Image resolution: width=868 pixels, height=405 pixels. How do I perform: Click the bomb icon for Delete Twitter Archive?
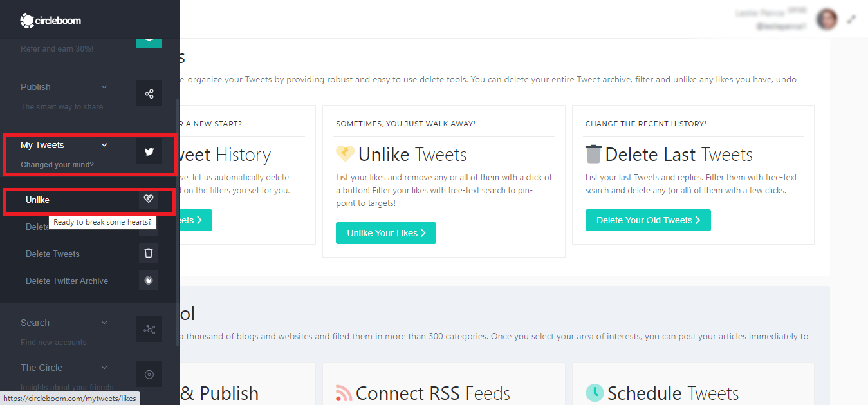coord(149,279)
